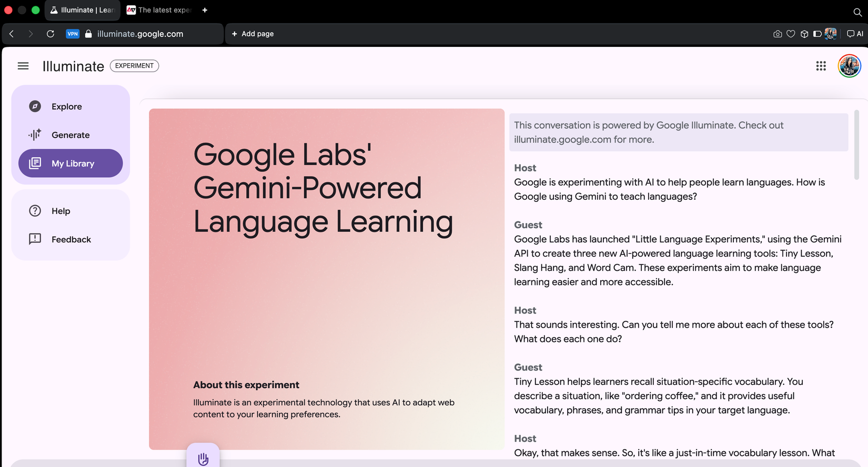Click the tab search magnifier icon

[x=857, y=12]
